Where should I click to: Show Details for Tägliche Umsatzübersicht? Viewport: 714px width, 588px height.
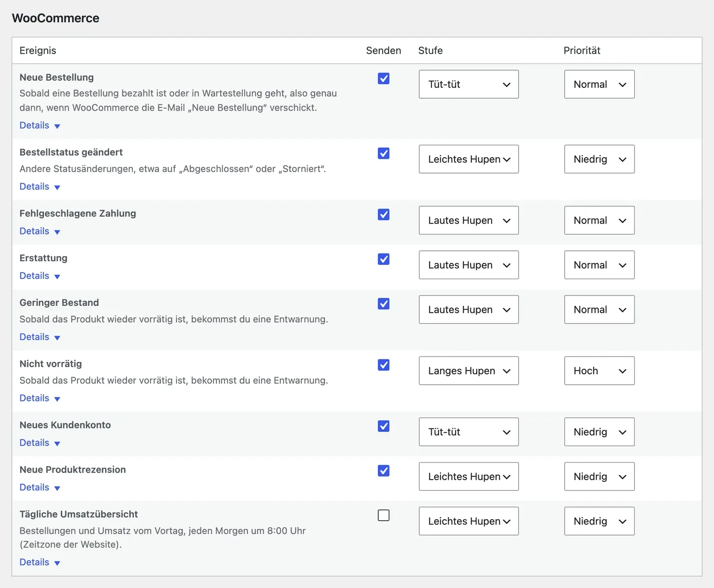coord(40,562)
